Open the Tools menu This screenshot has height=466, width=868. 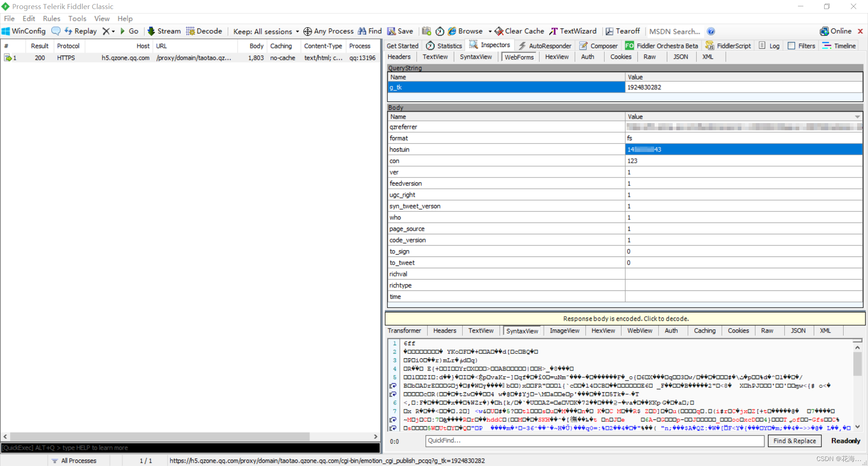click(x=77, y=19)
